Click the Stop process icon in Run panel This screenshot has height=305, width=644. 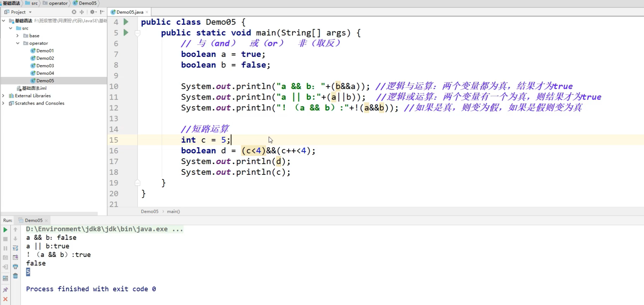[5, 239]
